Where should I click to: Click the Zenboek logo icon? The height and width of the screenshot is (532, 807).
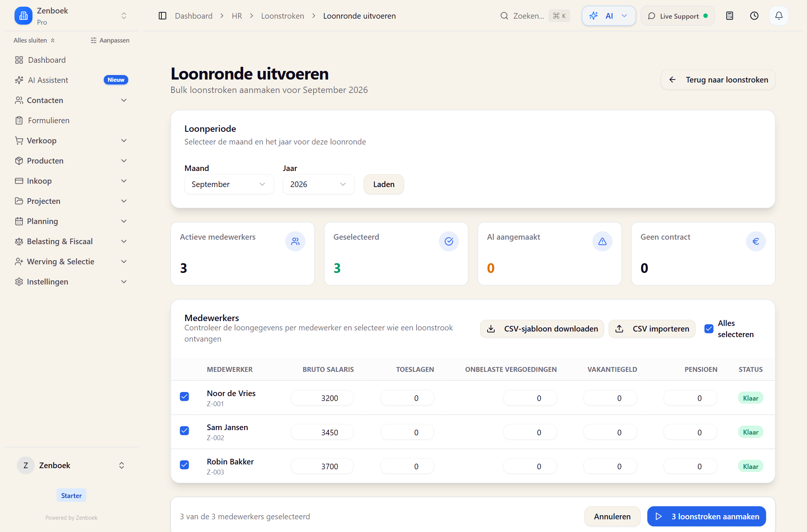[23, 16]
